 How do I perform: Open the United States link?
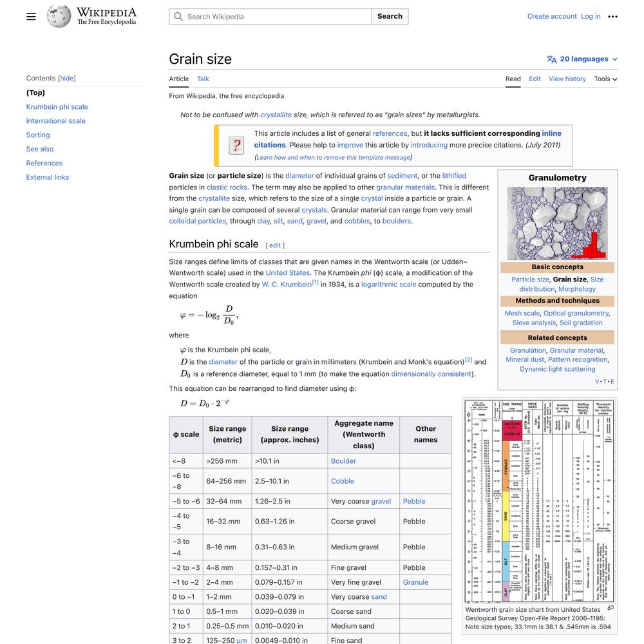tap(287, 272)
